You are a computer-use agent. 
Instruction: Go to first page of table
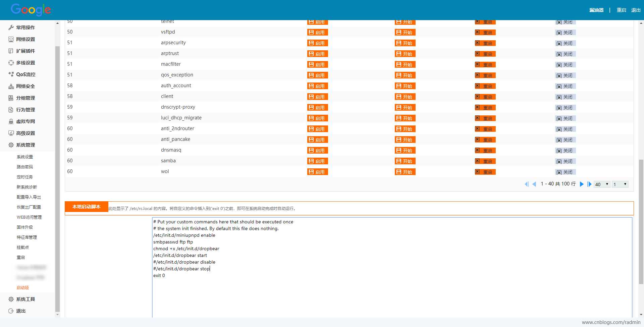coord(527,184)
